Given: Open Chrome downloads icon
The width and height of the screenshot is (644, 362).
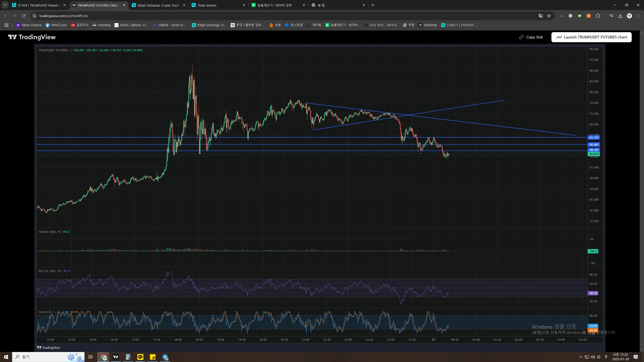Looking at the screenshot, I should [x=620, y=16].
